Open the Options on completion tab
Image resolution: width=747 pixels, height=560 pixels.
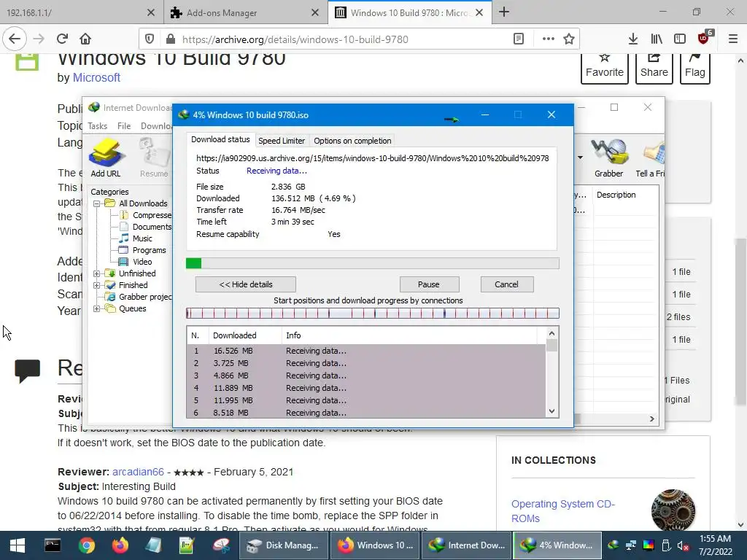(352, 141)
